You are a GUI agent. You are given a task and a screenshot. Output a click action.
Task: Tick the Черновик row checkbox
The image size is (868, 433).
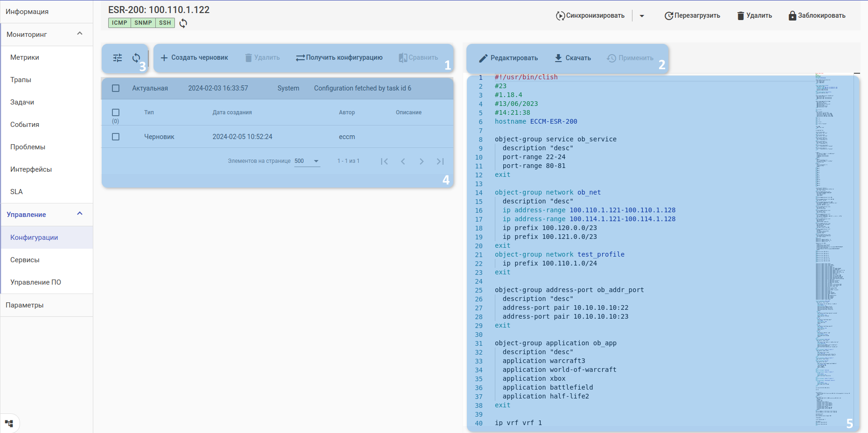116,137
